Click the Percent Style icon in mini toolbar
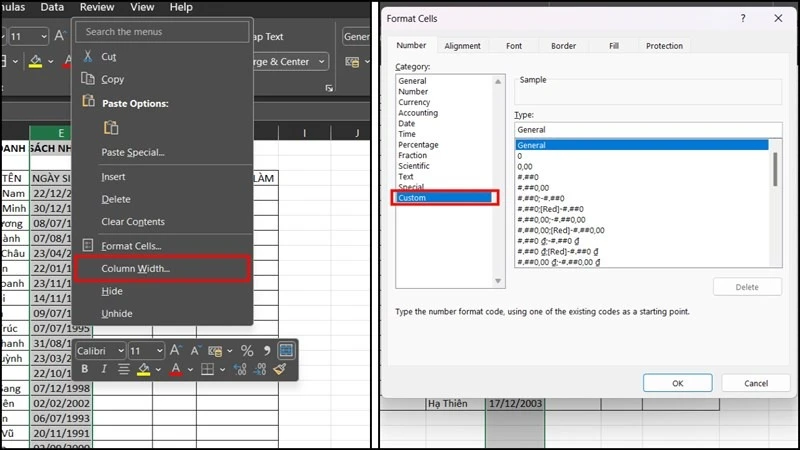The image size is (800, 450). [247, 351]
